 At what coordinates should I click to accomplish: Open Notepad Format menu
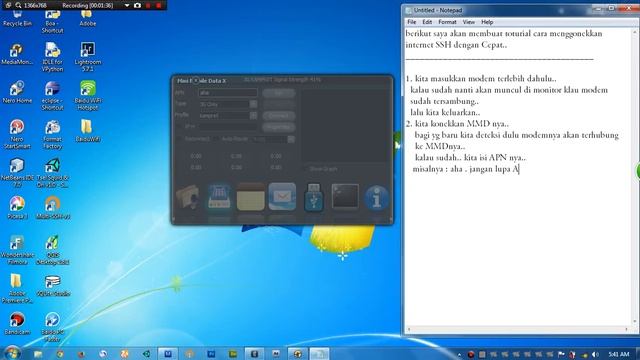point(447,22)
